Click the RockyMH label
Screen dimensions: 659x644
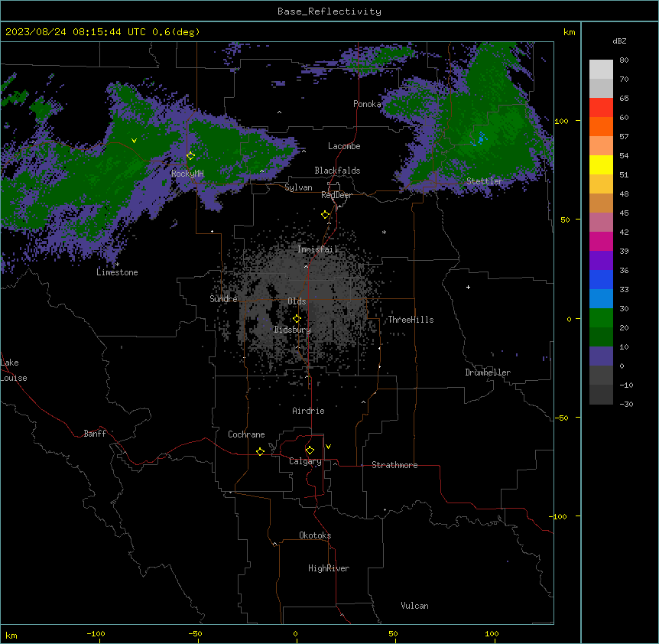pyautogui.click(x=187, y=173)
